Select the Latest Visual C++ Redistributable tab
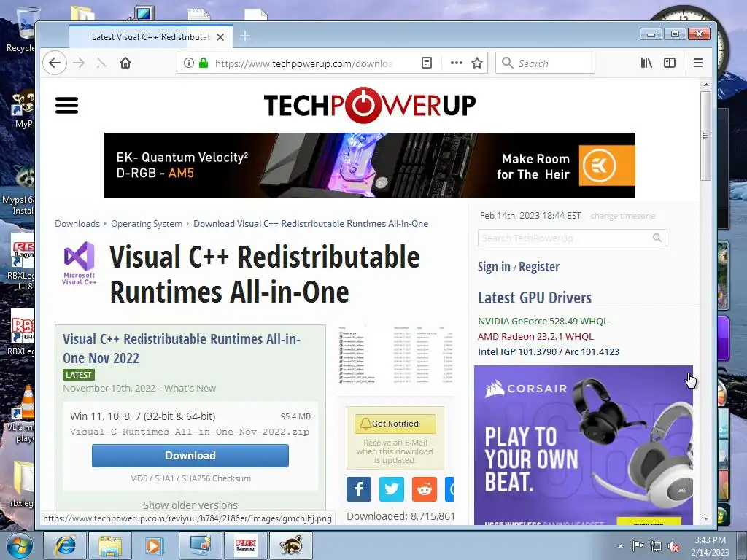This screenshot has width=747, height=560. [151, 36]
